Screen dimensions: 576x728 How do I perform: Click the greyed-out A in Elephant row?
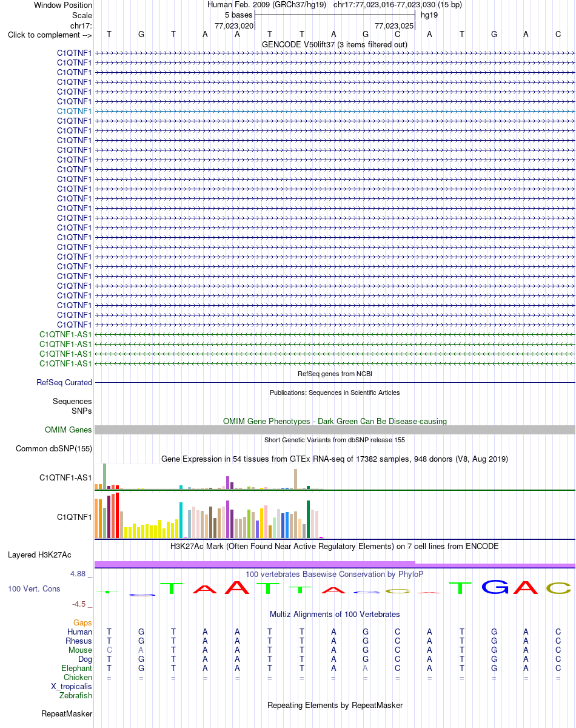[366, 668]
